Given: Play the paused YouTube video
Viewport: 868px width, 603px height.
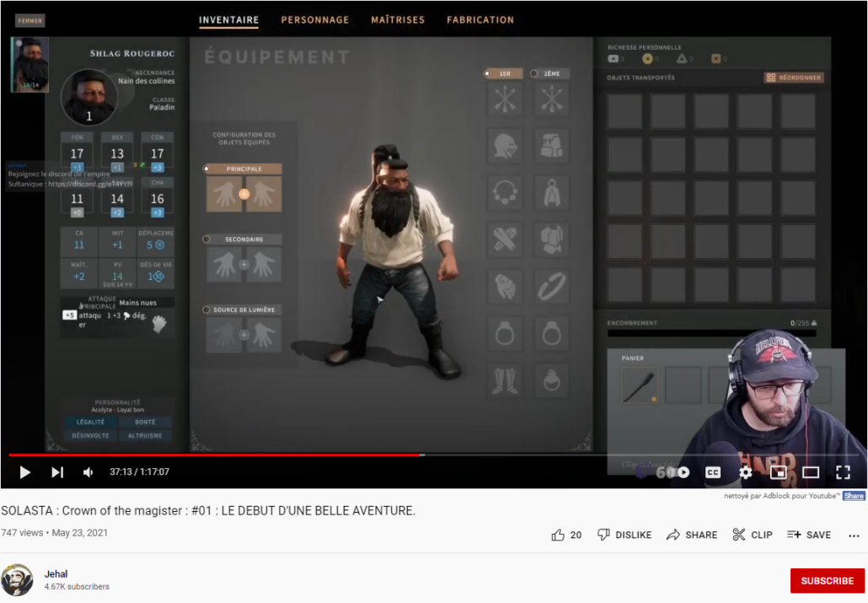Looking at the screenshot, I should click(25, 472).
